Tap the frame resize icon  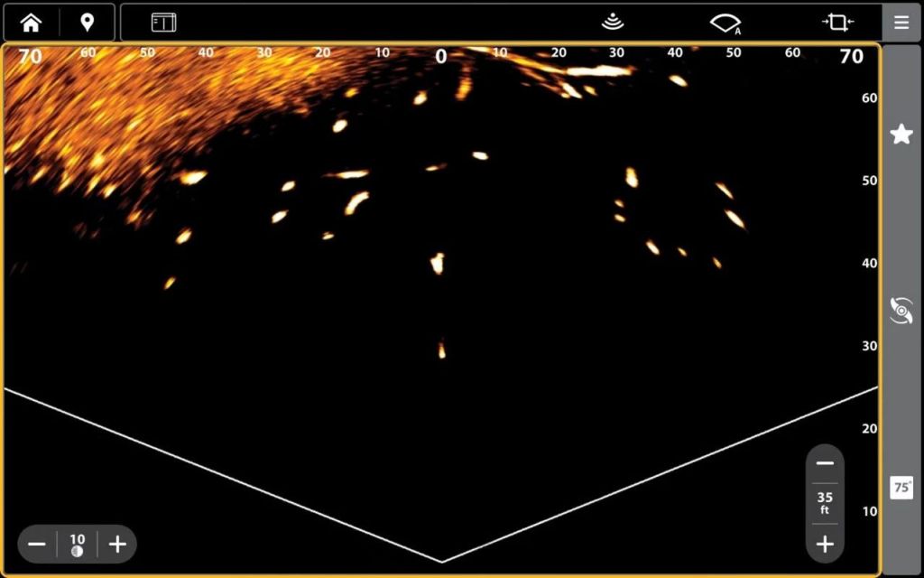(838, 23)
